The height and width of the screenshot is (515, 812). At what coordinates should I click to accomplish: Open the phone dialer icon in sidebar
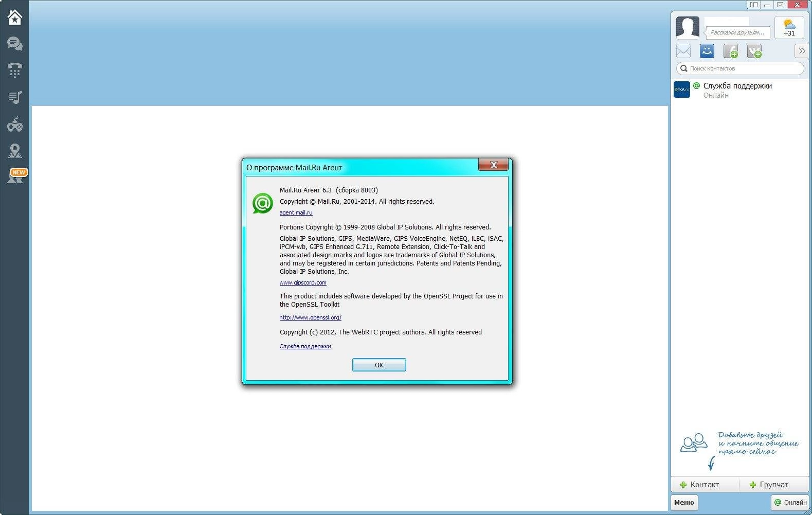click(x=15, y=70)
